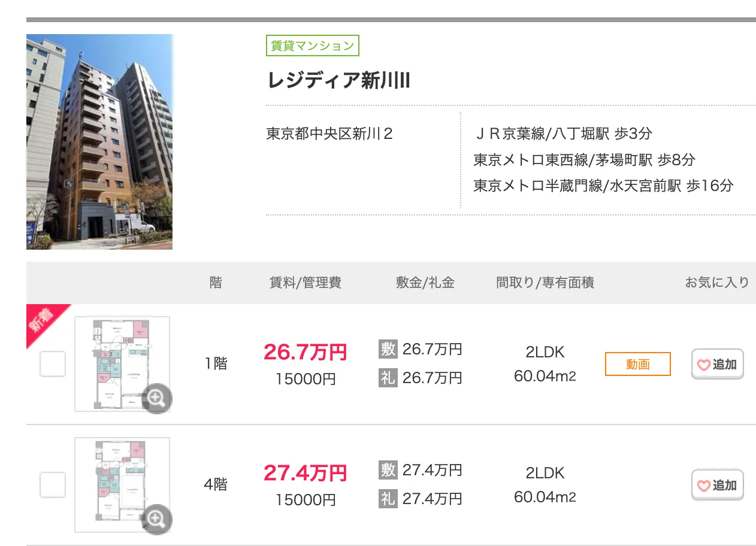
Task: Click the 賃貸マンション green label tag
Action: (312, 45)
